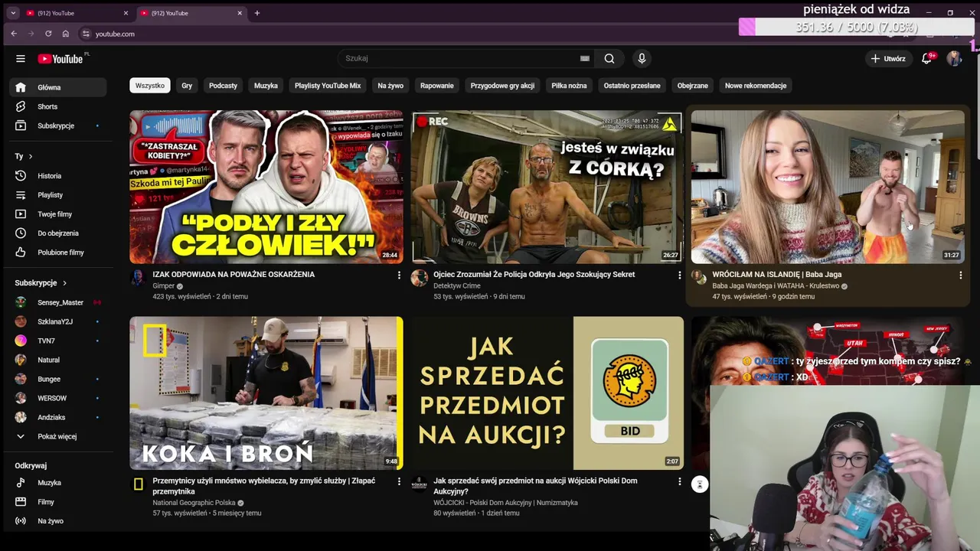The width and height of the screenshot is (980, 551).
Task: Click the Utwórz create button
Action: 888,58
